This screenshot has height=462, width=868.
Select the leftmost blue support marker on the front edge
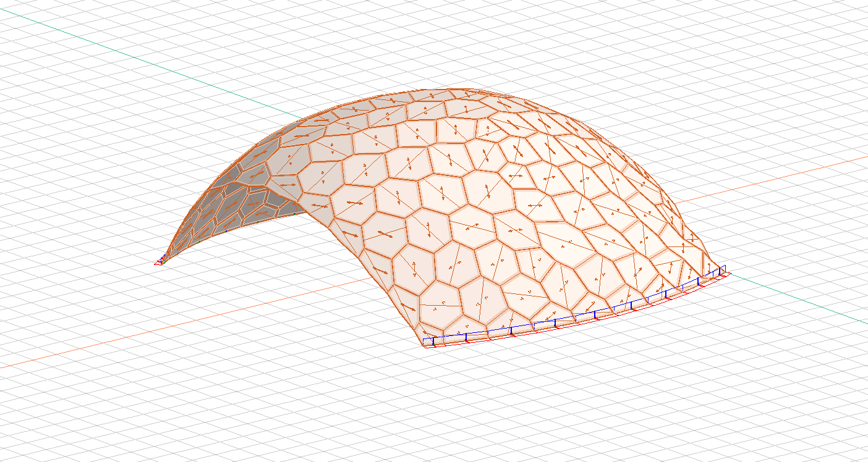tap(433, 340)
